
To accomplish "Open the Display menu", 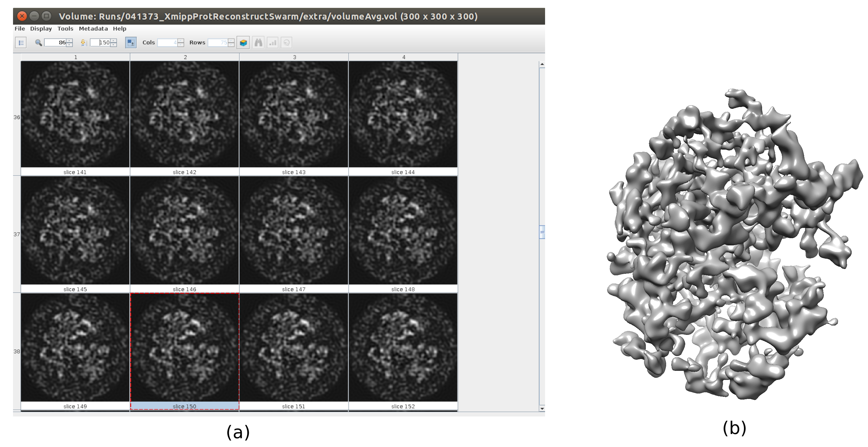I will coord(41,29).
